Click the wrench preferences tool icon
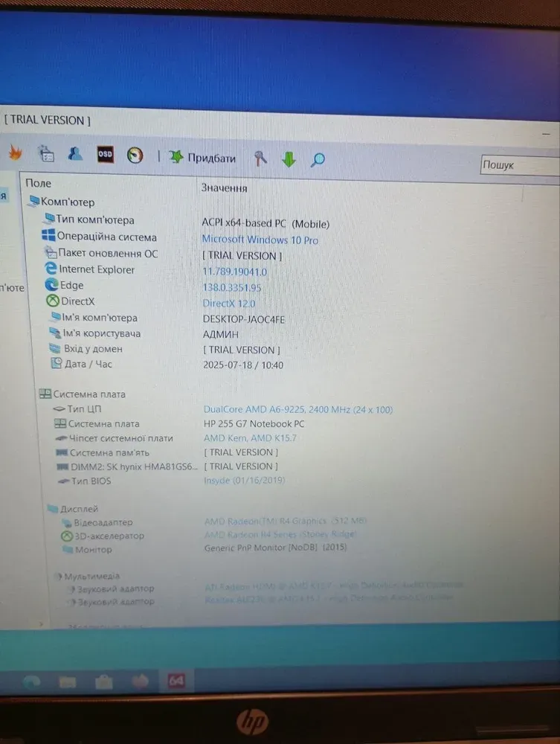The image size is (560, 744). click(260, 158)
